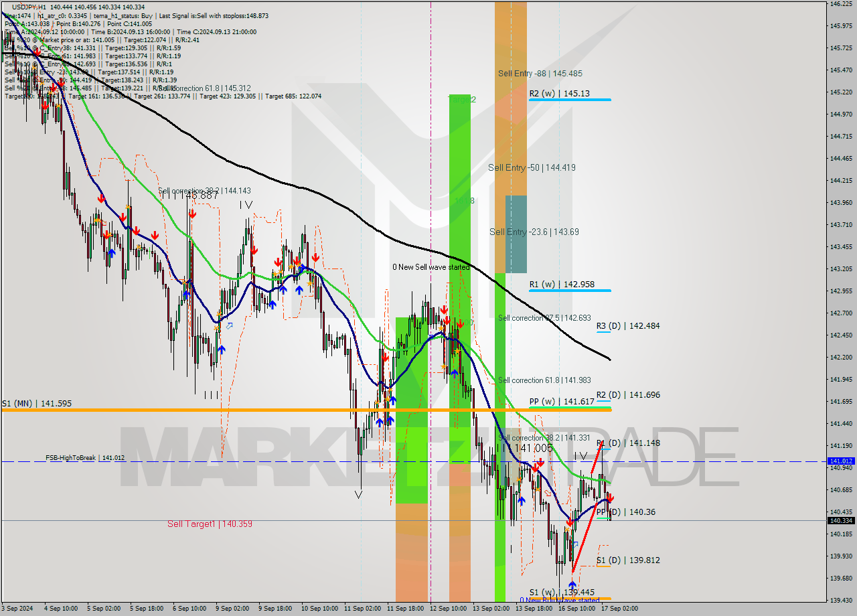
Task: Click the 3 Sep 2024 date label
Action: [17, 609]
